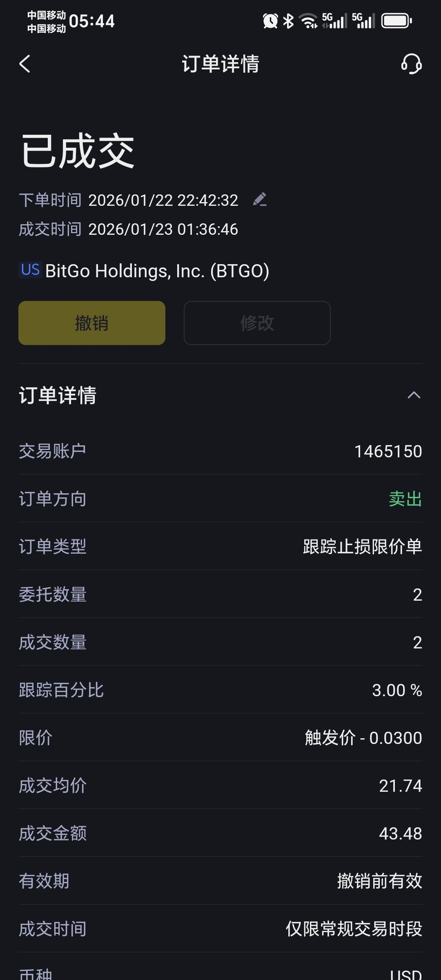This screenshot has height=980, width=441.
Task: Tap the Bluetooth status bar icon
Action: click(288, 21)
